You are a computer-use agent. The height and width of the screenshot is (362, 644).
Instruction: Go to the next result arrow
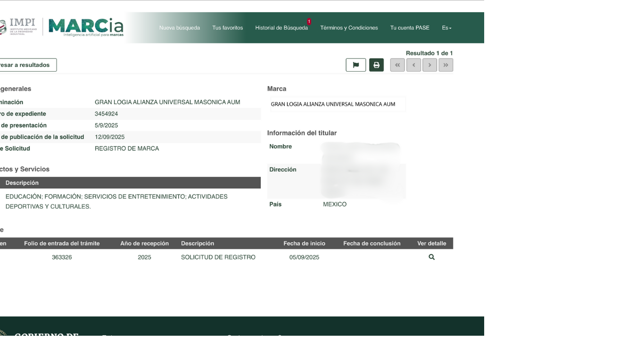[429, 65]
